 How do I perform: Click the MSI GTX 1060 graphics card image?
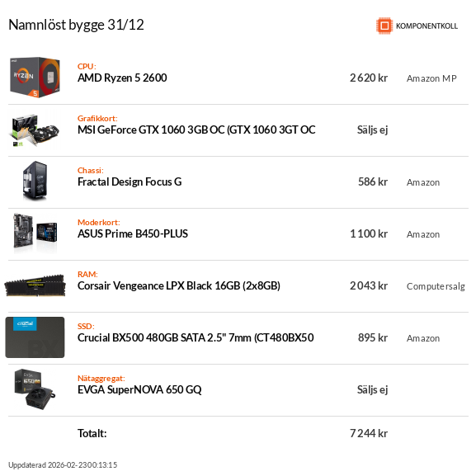[x=35, y=130]
